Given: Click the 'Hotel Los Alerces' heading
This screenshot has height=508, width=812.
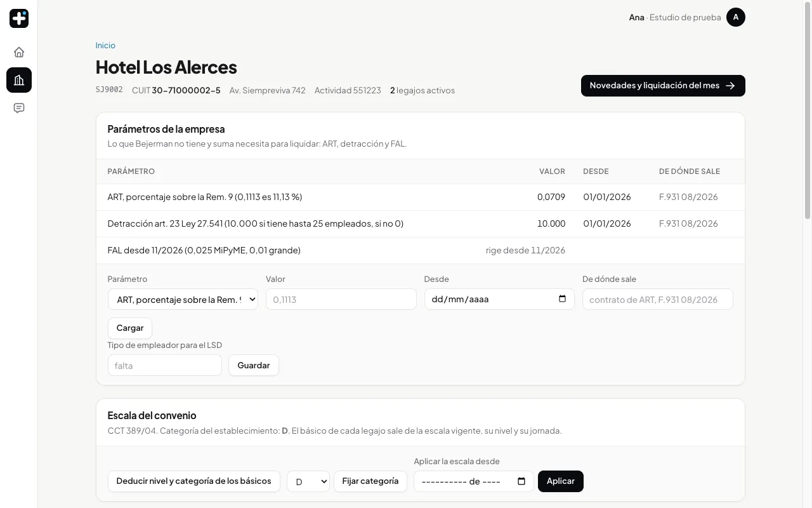Looking at the screenshot, I should tap(166, 67).
